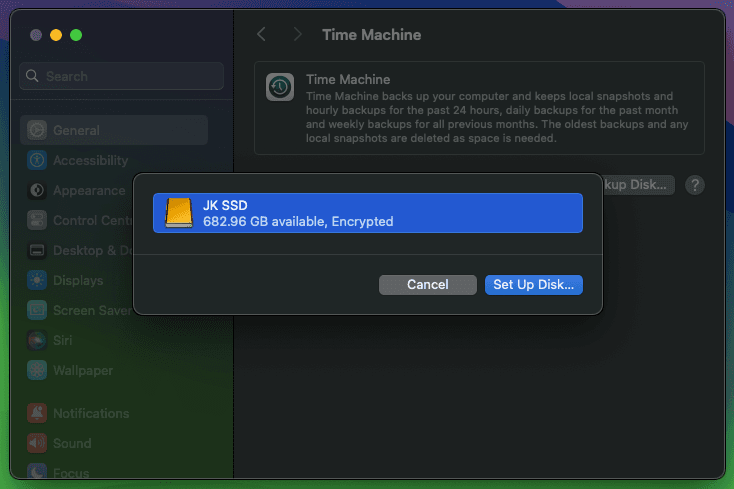Click the Displays sun icon
734x489 pixels.
coord(37,280)
